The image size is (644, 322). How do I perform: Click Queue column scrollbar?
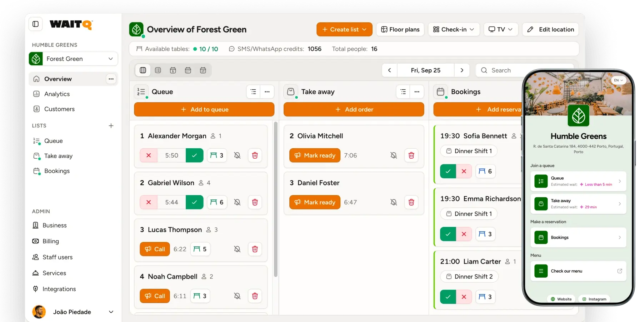coord(276,199)
